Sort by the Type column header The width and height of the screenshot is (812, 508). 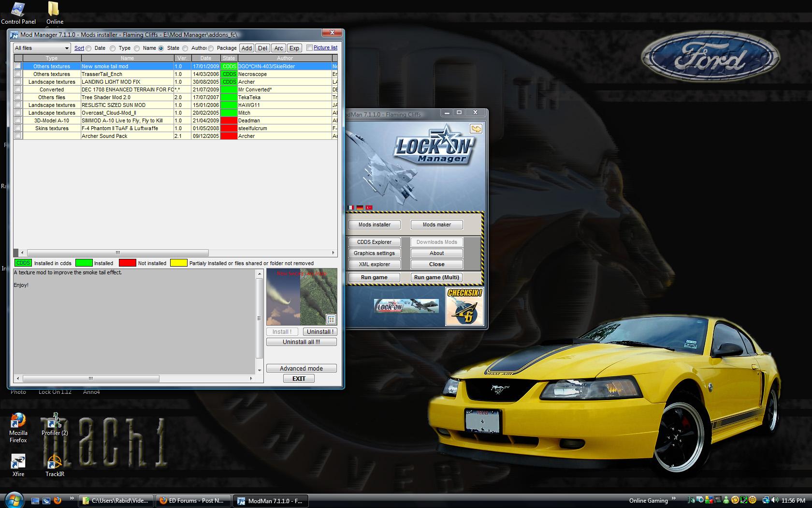click(x=52, y=58)
